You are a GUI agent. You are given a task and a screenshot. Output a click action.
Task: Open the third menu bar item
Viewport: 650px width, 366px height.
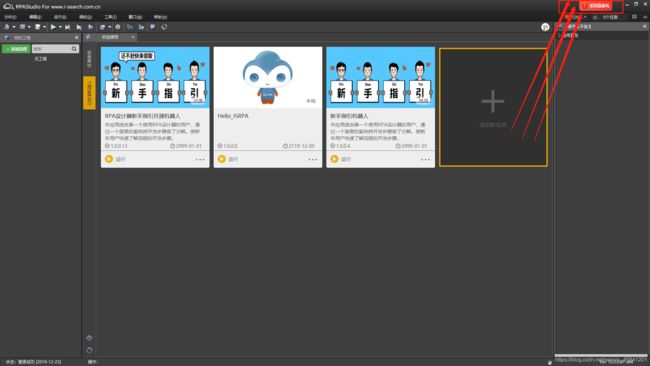pos(60,17)
